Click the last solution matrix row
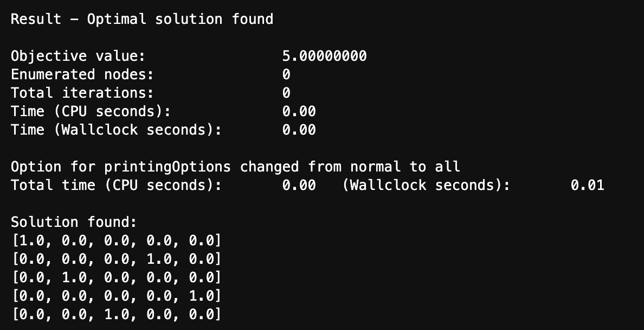This screenshot has width=644, height=330. (116, 314)
